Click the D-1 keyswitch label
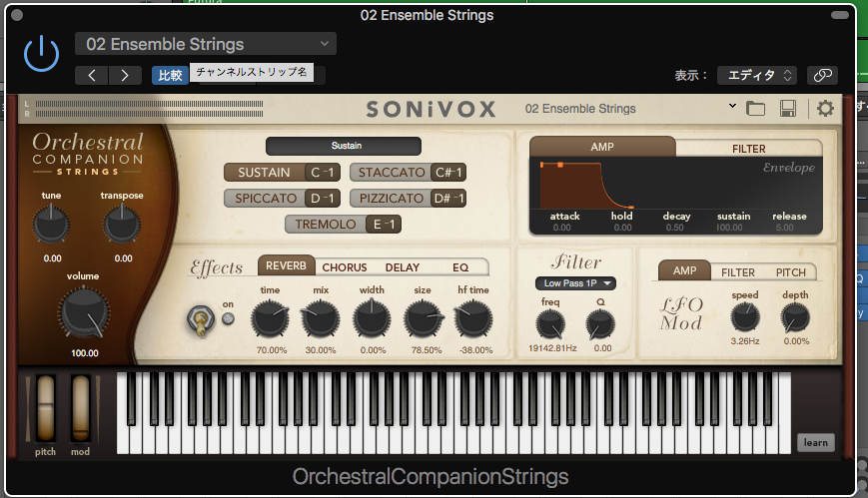This screenshot has height=498, width=868. click(x=323, y=198)
